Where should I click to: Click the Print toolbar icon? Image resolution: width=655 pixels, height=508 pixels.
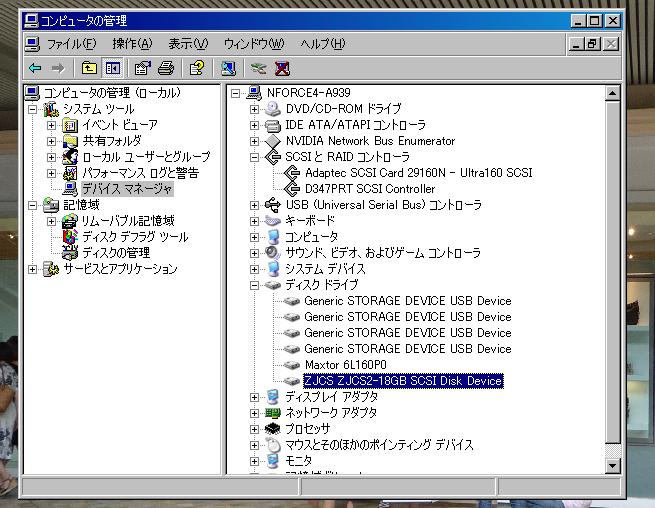(166, 68)
